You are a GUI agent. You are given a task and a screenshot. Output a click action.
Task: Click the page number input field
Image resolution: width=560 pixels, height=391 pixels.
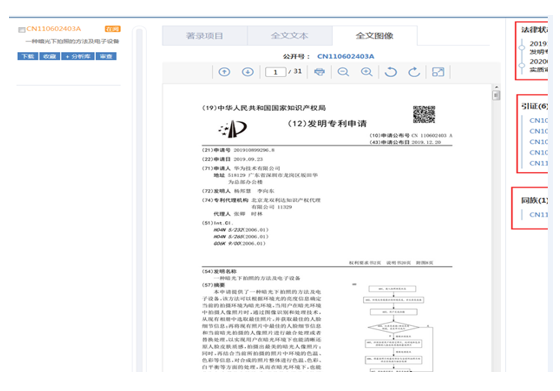(x=275, y=72)
